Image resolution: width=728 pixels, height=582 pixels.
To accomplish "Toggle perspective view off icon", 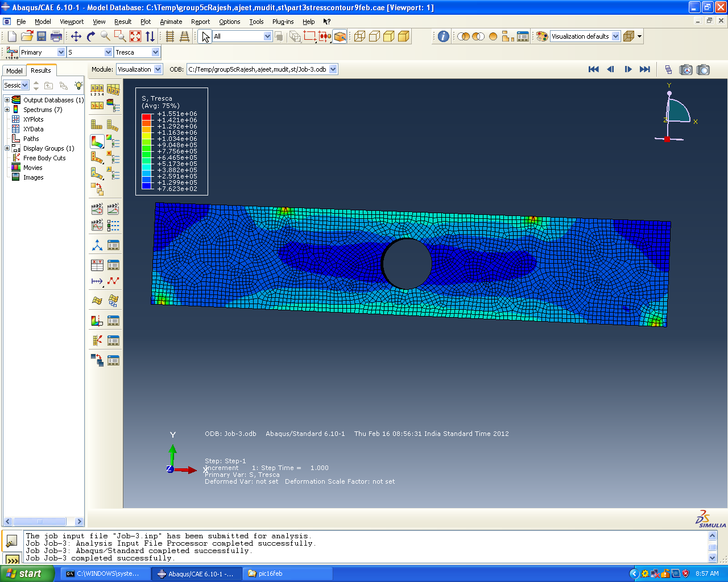I will coord(169,36).
